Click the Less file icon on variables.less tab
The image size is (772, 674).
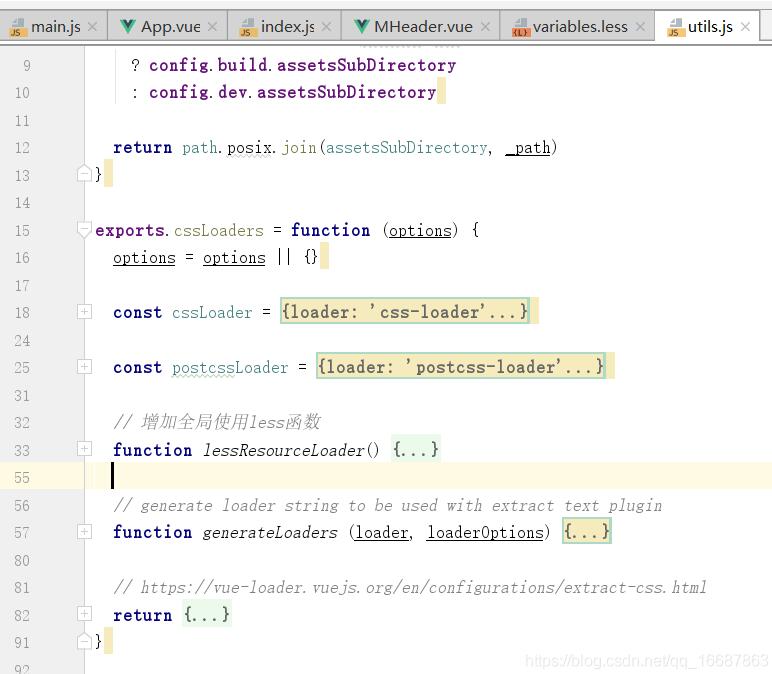pos(520,27)
